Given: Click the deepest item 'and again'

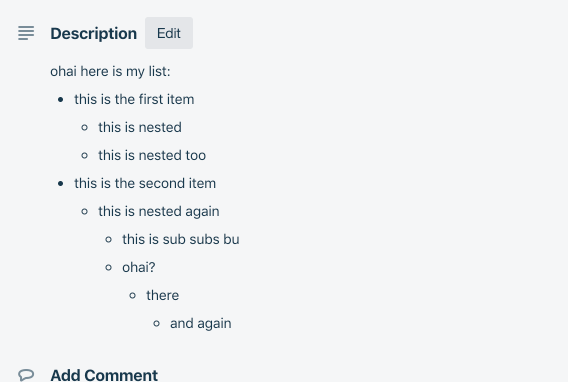Looking at the screenshot, I should click(201, 323).
